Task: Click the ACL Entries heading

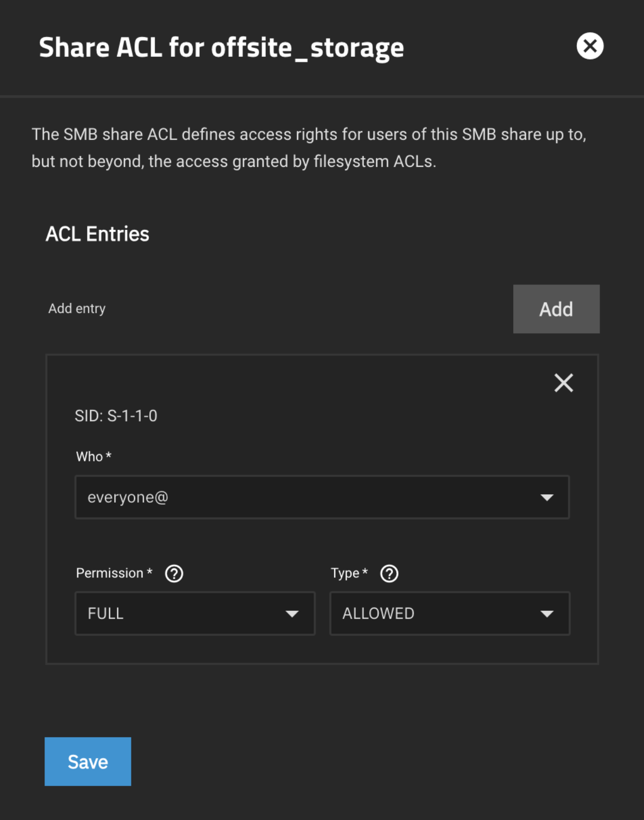Action: [97, 234]
